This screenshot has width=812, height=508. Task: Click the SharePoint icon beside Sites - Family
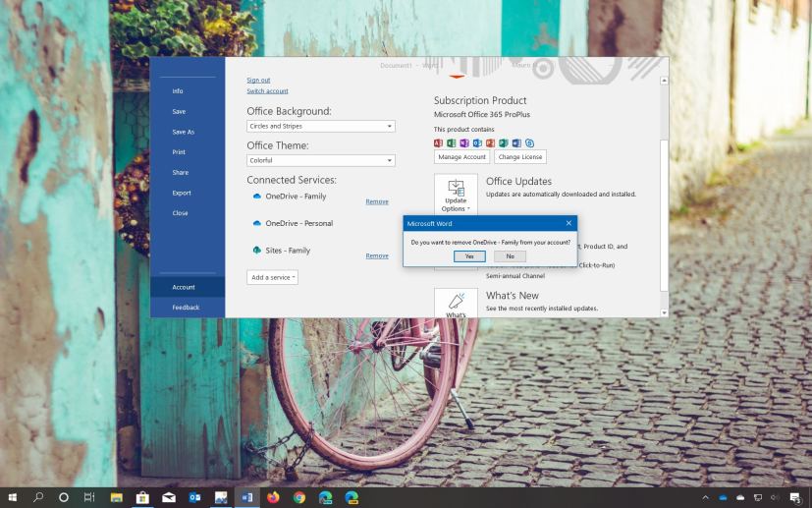point(257,251)
